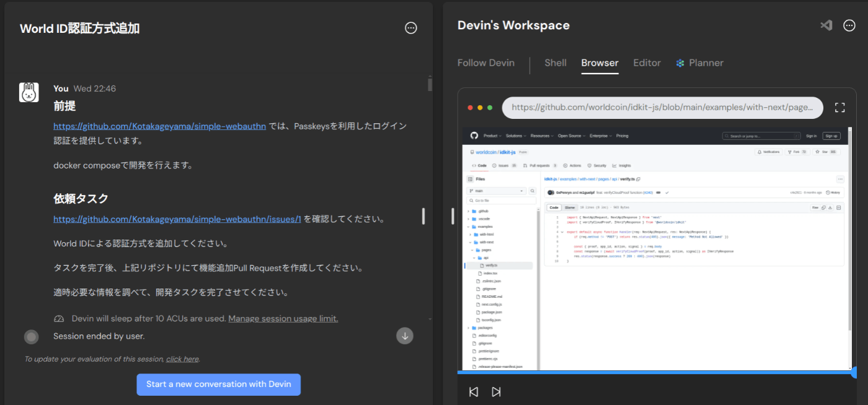Star the idkit-js repository
Screen dimensions: 868x405
pos(826,152)
